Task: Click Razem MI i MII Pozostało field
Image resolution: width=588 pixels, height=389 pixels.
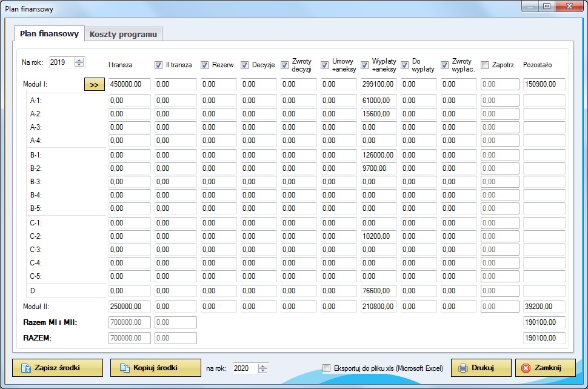Action: point(544,322)
